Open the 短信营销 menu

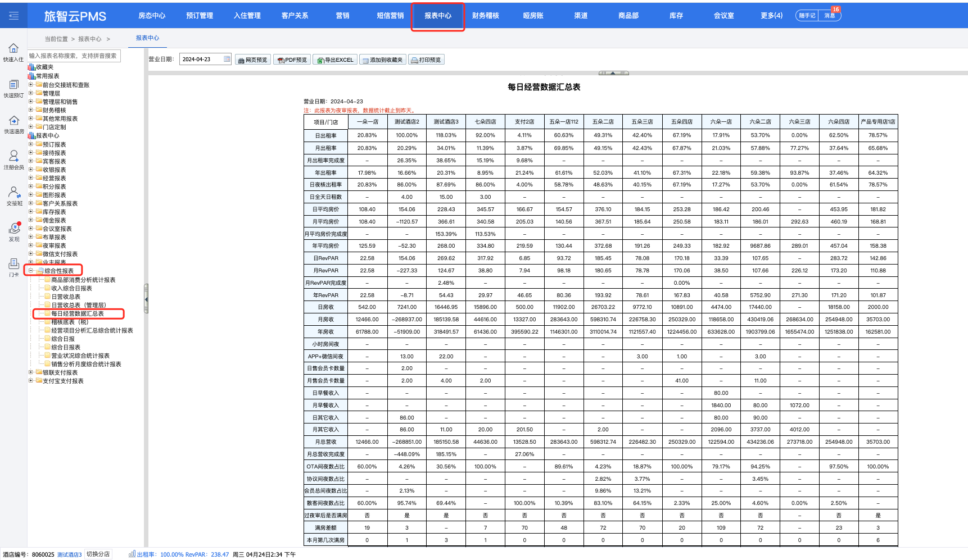tap(390, 16)
